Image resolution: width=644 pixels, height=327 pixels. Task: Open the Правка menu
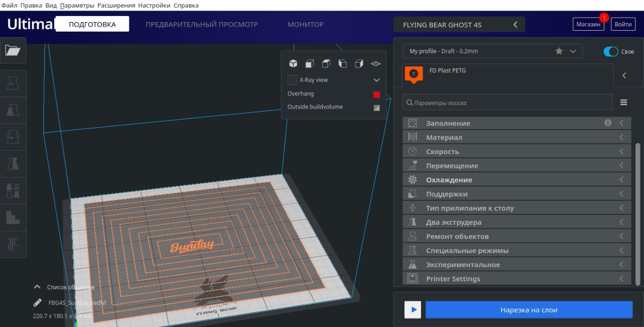pyautogui.click(x=31, y=5)
